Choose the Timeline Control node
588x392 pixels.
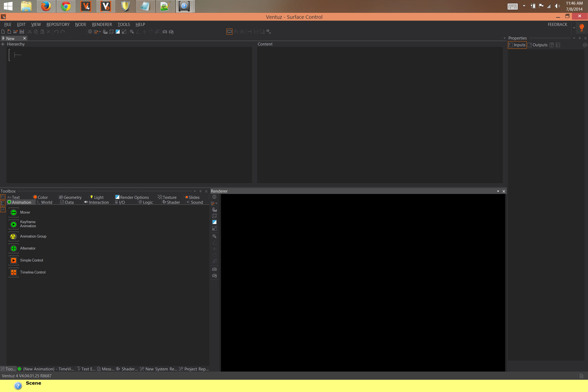(14, 272)
